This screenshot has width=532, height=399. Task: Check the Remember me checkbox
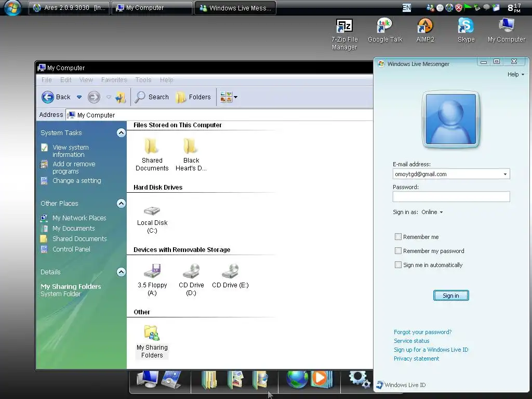[x=398, y=236]
